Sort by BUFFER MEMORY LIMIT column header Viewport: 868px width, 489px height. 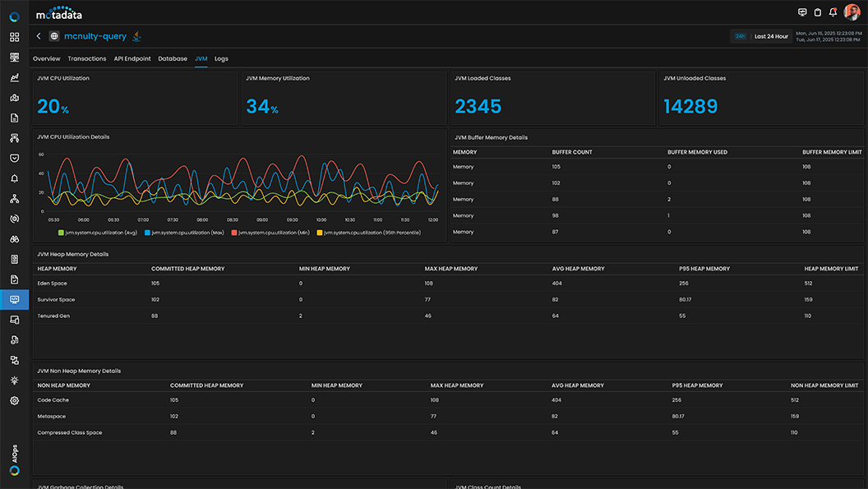click(x=832, y=152)
